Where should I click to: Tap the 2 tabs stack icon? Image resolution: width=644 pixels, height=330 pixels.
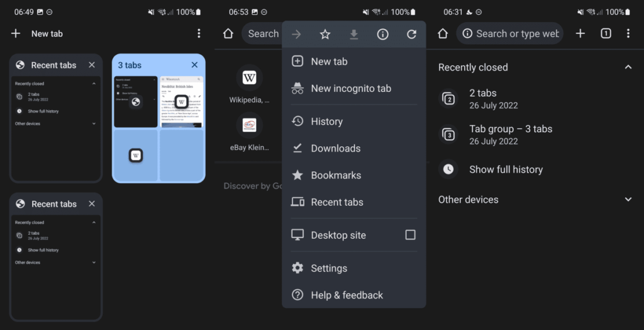(x=448, y=99)
